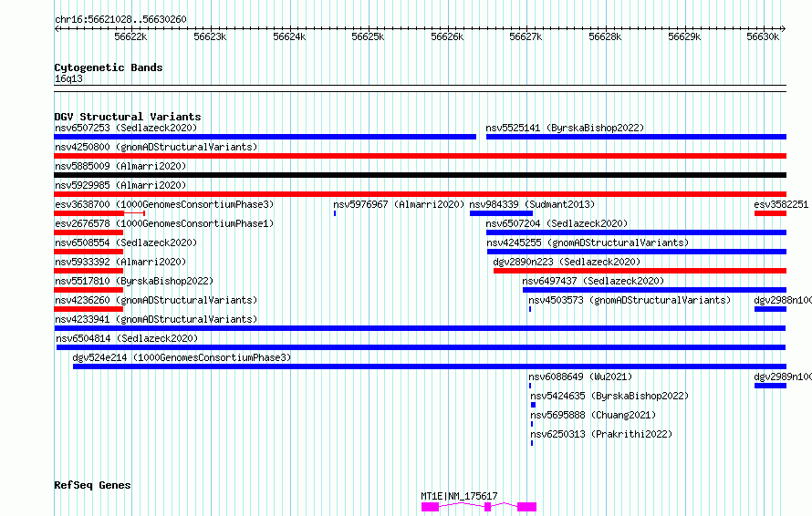Screen dimensions: 812x516
Task: Select the RefSeq Genes track title
Action: 92,485
